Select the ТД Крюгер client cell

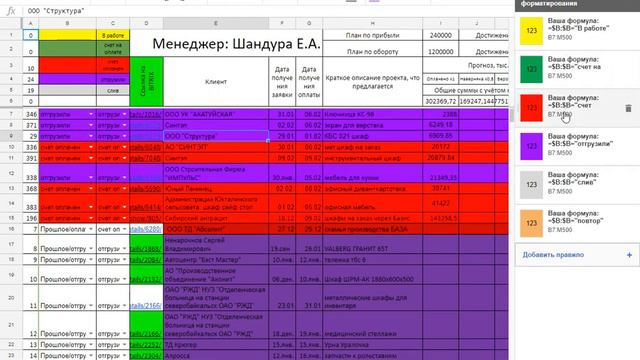216,345
